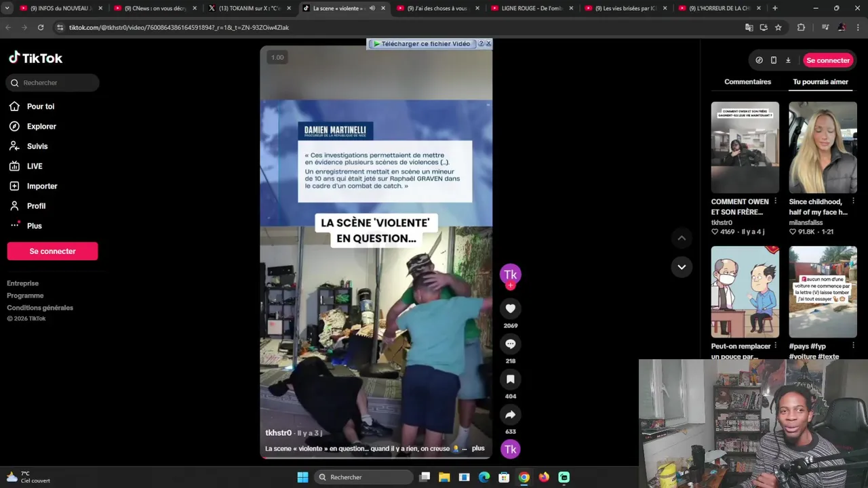Open the Windows Start menu

[302, 477]
